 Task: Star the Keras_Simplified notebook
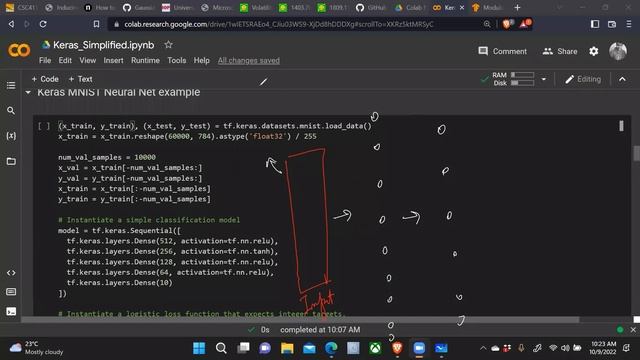(168, 45)
